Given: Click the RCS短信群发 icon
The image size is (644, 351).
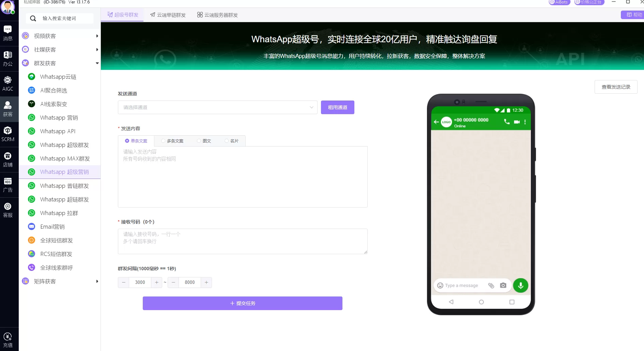Looking at the screenshot, I should tap(32, 254).
